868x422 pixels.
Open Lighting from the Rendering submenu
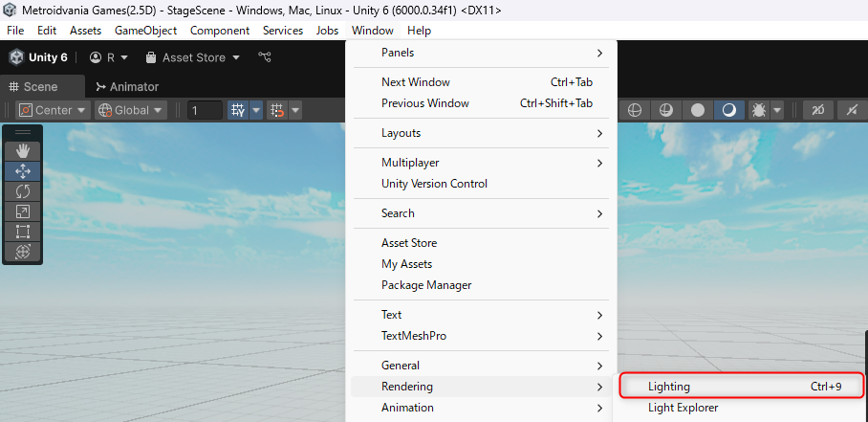pyautogui.click(x=741, y=387)
